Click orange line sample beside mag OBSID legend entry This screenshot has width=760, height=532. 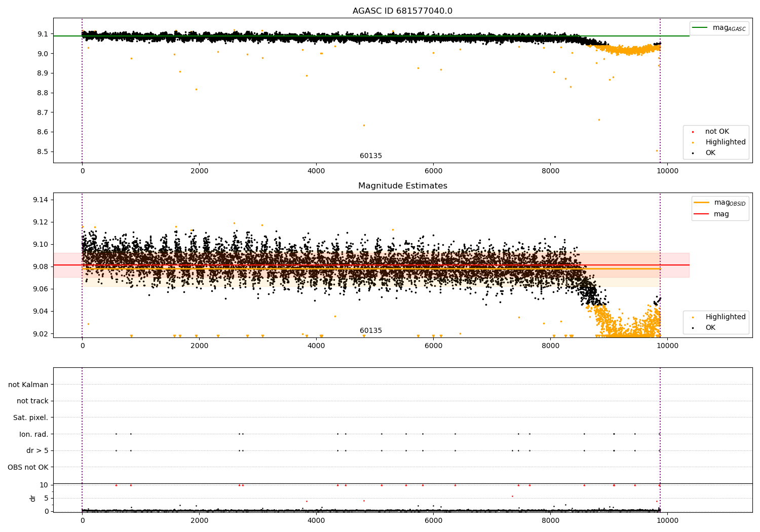701,203
